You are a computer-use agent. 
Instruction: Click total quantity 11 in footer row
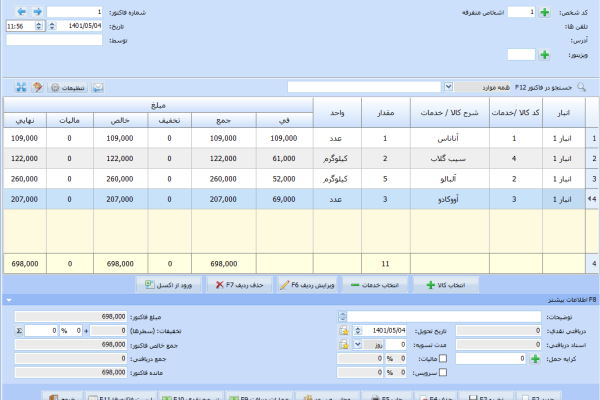(386, 263)
